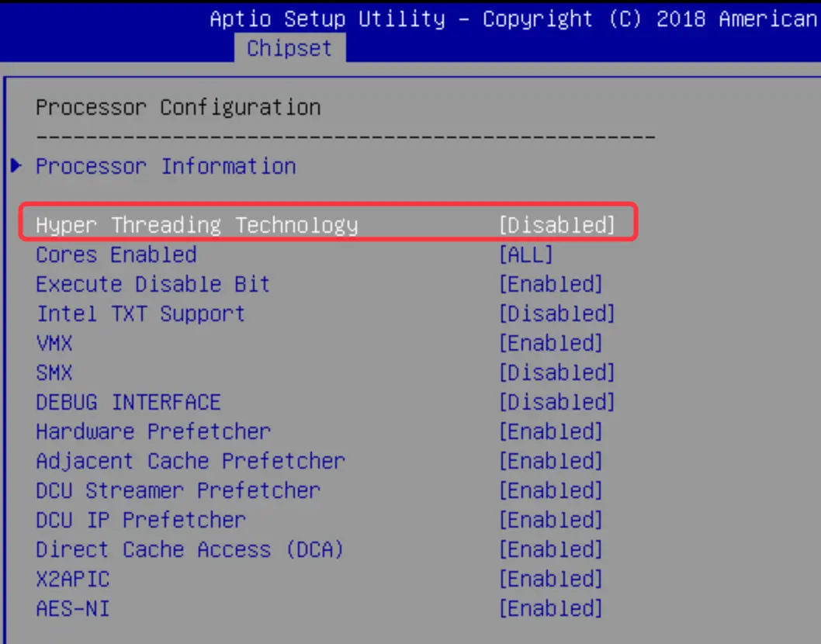Switch to the Chipset tab

pyautogui.click(x=289, y=48)
